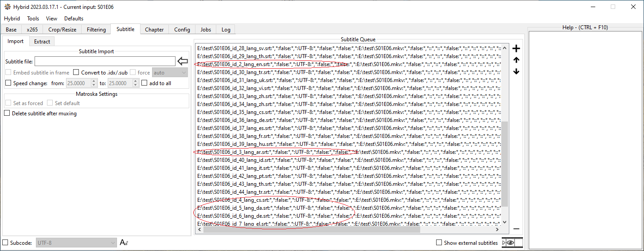Viewport: 644px width, 251px height.
Task: Remove queue entry using the minus icon
Action: (516, 229)
